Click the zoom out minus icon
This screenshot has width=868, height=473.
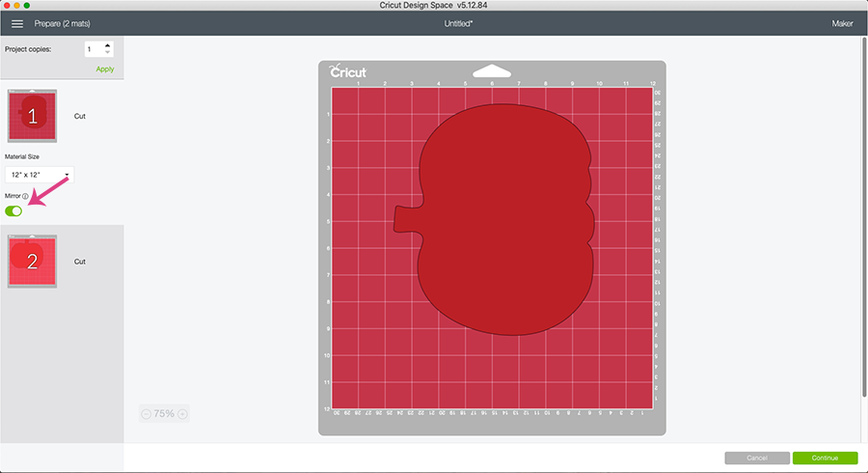(x=146, y=414)
